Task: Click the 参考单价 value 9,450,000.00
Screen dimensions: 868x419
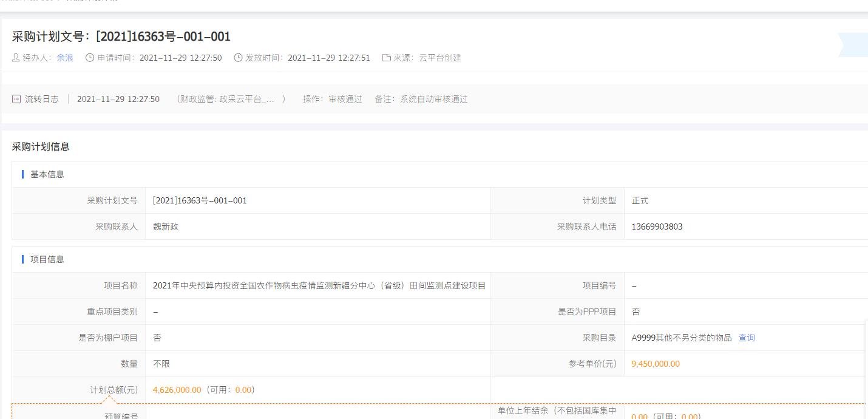Action: (x=656, y=364)
